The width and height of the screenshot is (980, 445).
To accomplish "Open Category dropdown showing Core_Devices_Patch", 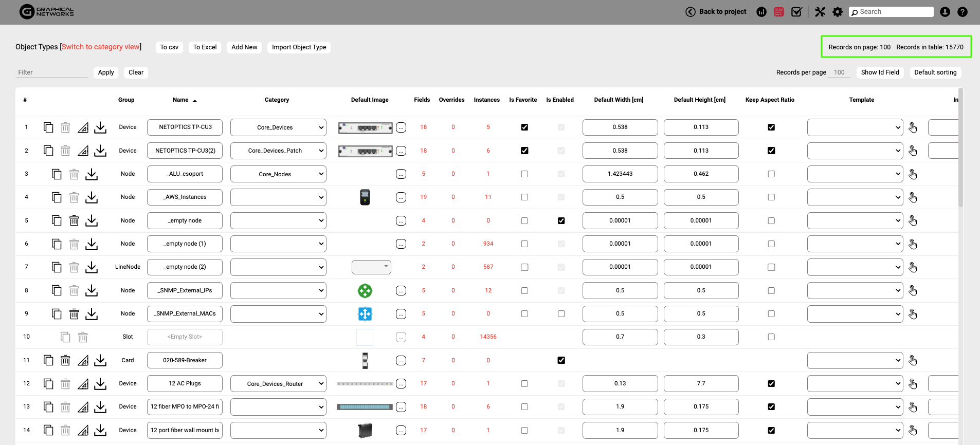I will (x=278, y=151).
